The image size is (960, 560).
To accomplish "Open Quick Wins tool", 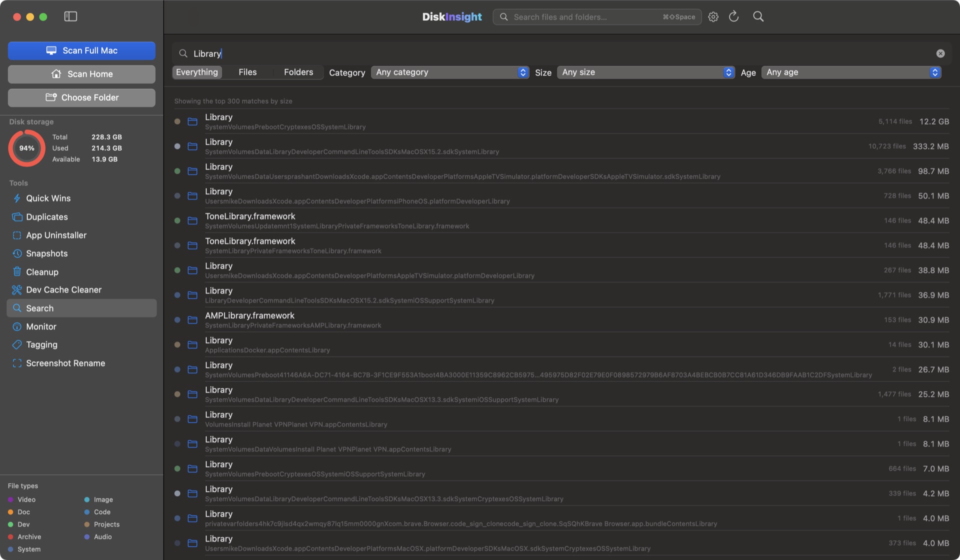I will (x=81, y=198).
